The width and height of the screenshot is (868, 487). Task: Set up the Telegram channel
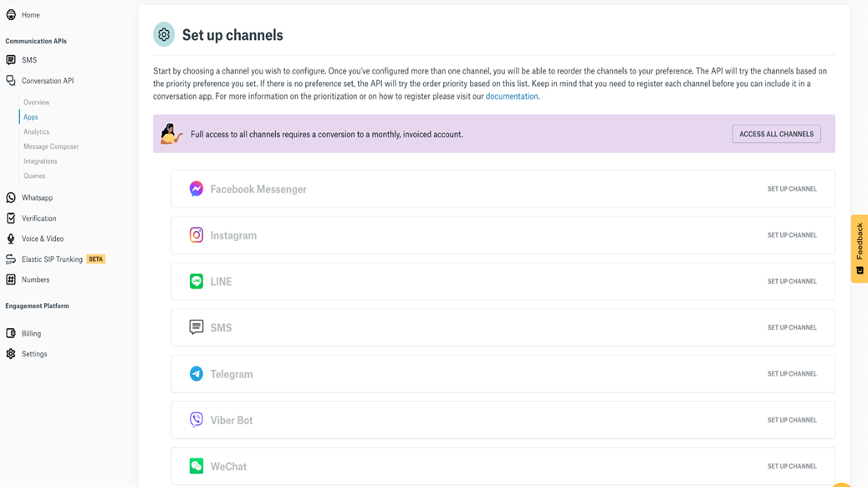tap(792, 373)
